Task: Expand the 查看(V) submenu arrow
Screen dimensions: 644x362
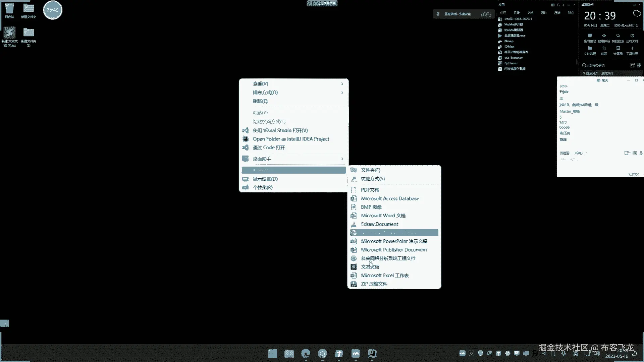Action: click(342, 84)
